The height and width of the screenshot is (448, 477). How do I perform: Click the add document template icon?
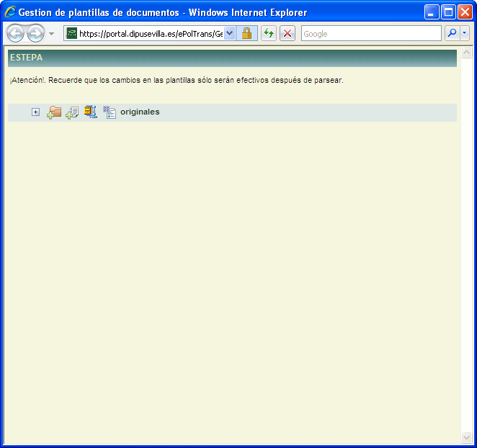[72, 112]
